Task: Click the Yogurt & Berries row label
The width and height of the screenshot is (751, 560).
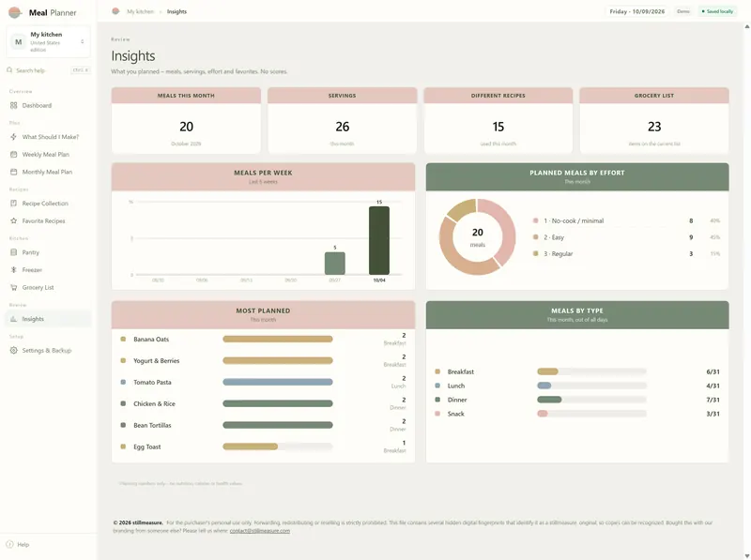Action: click(156, 361)
